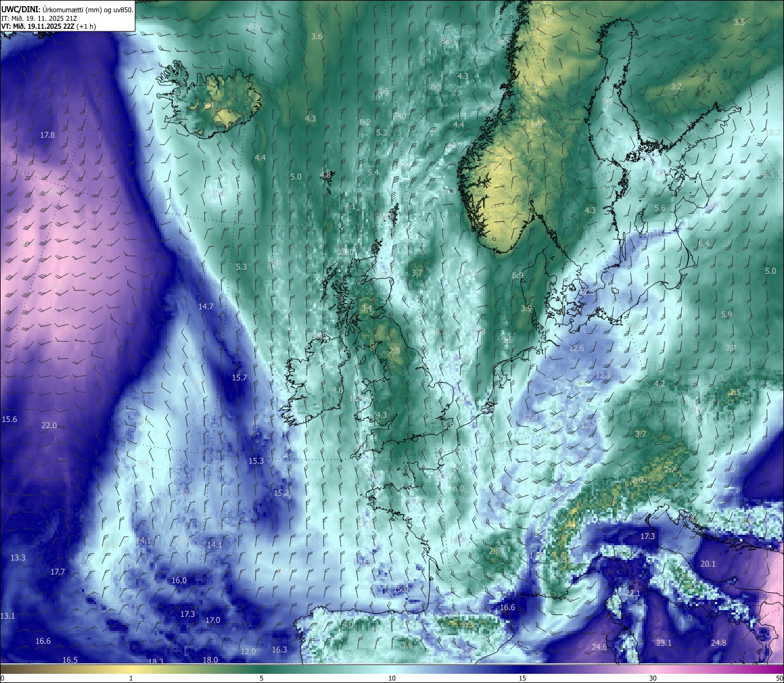
Task: Click the 5.4 value on the map
Action: [x=373, y=173]
